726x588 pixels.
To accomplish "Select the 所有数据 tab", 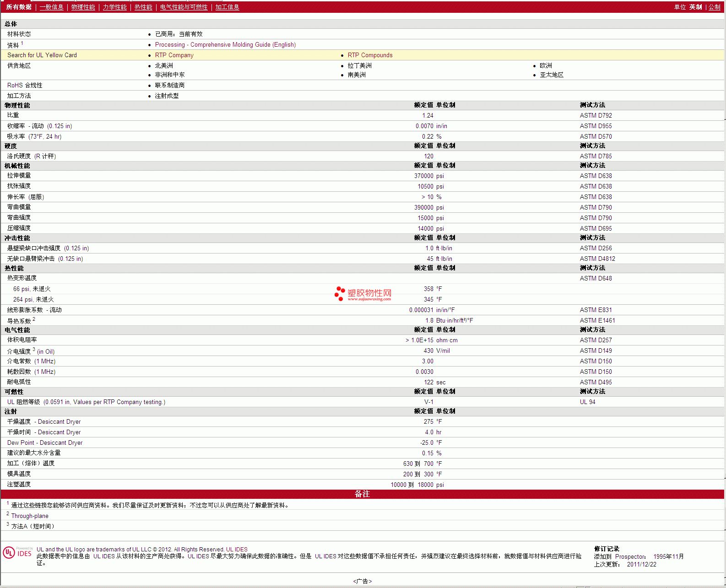I will click(19, 7).
